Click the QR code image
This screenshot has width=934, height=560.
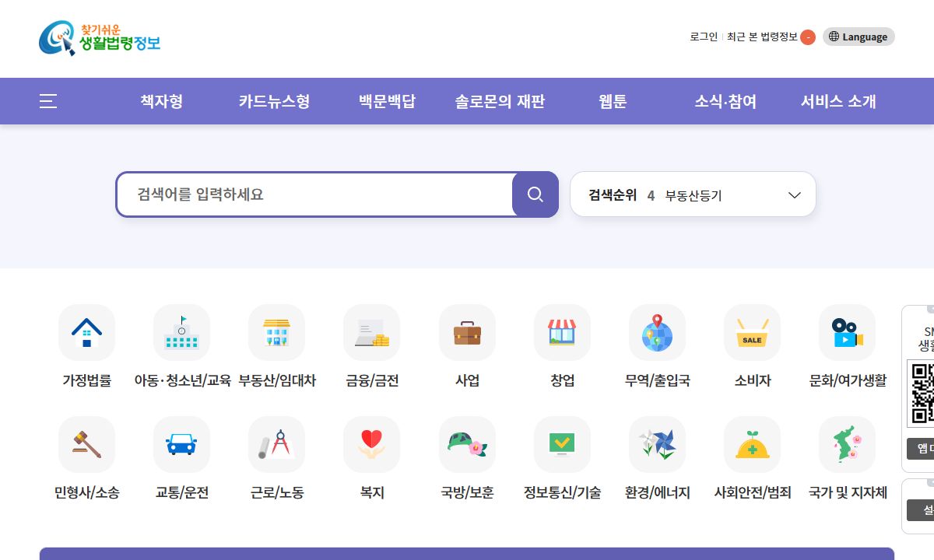pyautogui.click(x=921, y=393)
